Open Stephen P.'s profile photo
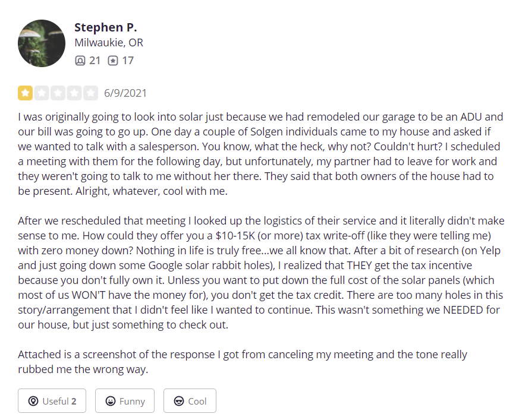 pyautogui.click(x=42, y=43)
